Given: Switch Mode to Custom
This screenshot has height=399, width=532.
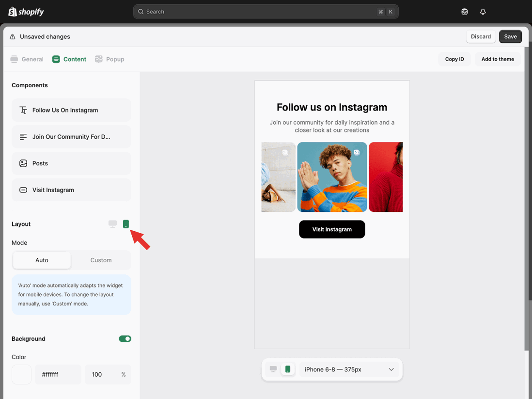Looking at the screenshot, I should pos(101,260).
